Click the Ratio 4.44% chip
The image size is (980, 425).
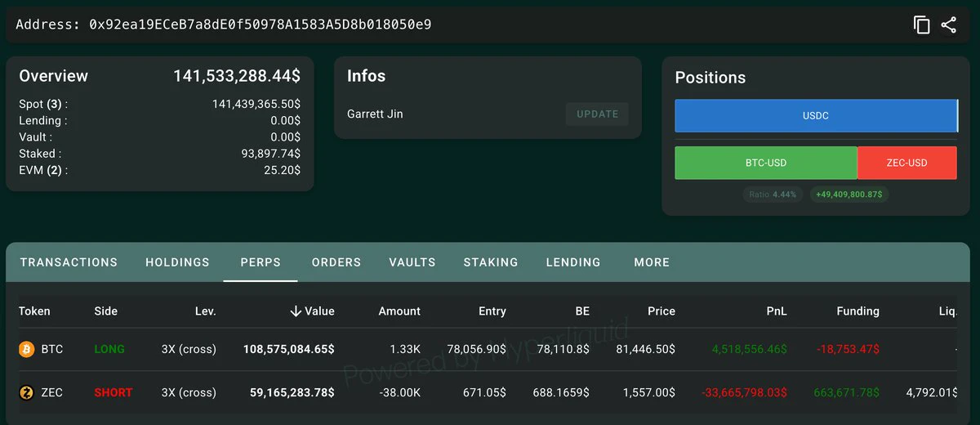click(773, 195)
